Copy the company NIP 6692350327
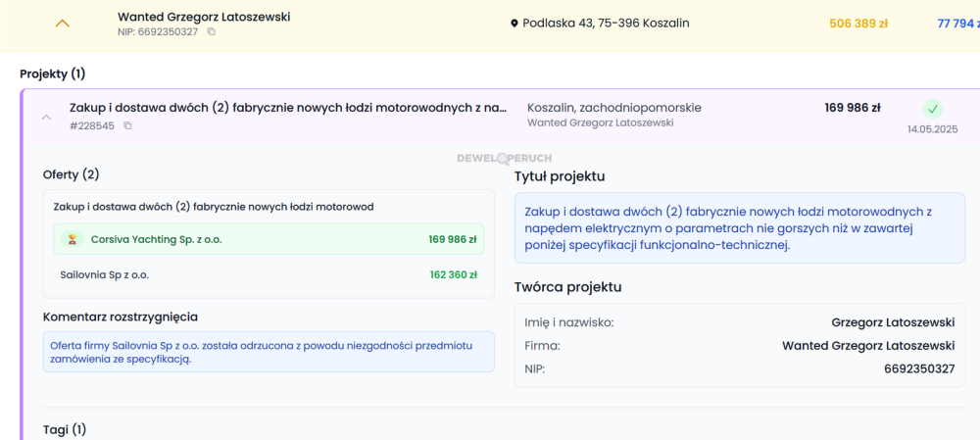 point(211,32)
